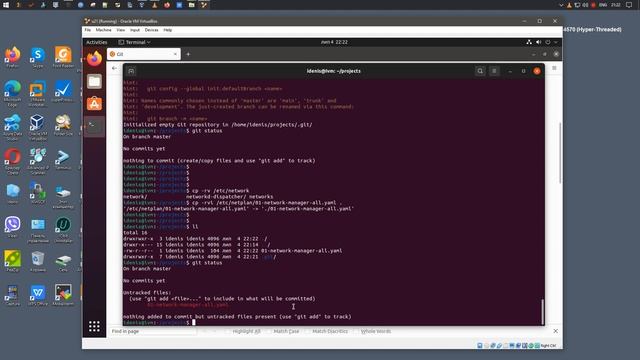The height and width of the screenshot is (360, 640).
Task: Launch Ubuntu Software from the dock
Action: (x=94, y=104)
